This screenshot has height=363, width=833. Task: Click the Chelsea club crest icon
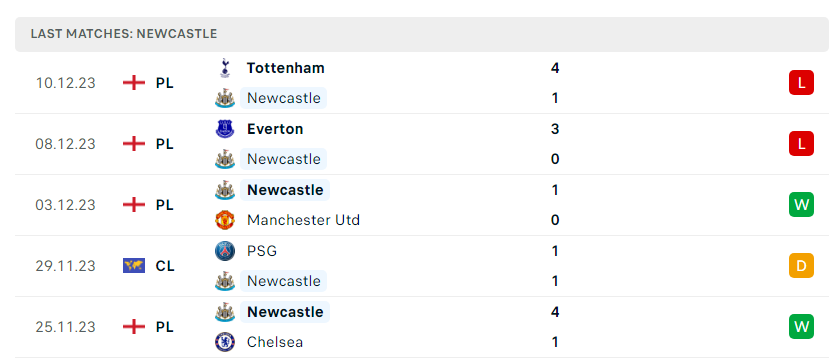click(225, 342)
